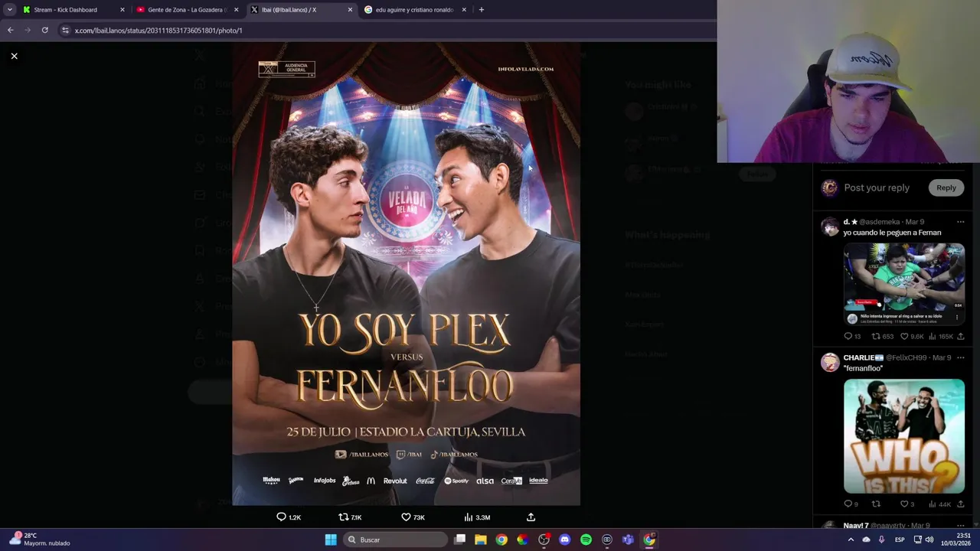Close the Kick Dashboard tab
The height and width of the screenshot is (551, 980).
click(122, 10)
